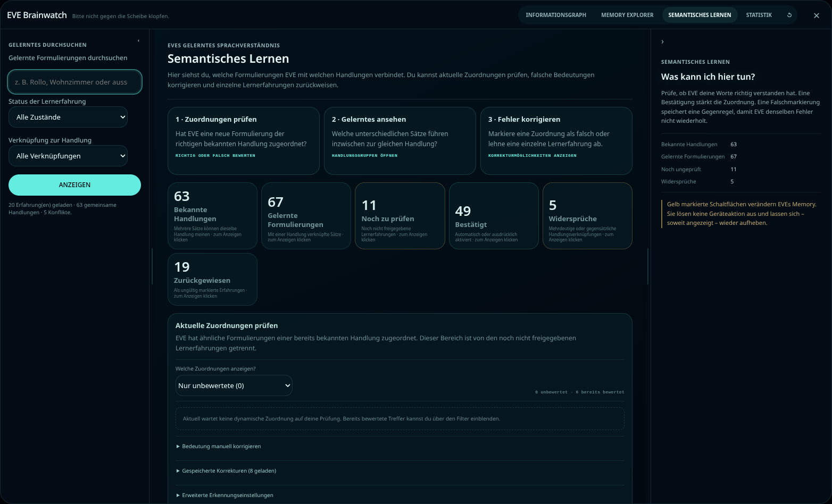Click the circular reload arrow icon
This screenshot has width=832, height=504.
pos(789,15)
